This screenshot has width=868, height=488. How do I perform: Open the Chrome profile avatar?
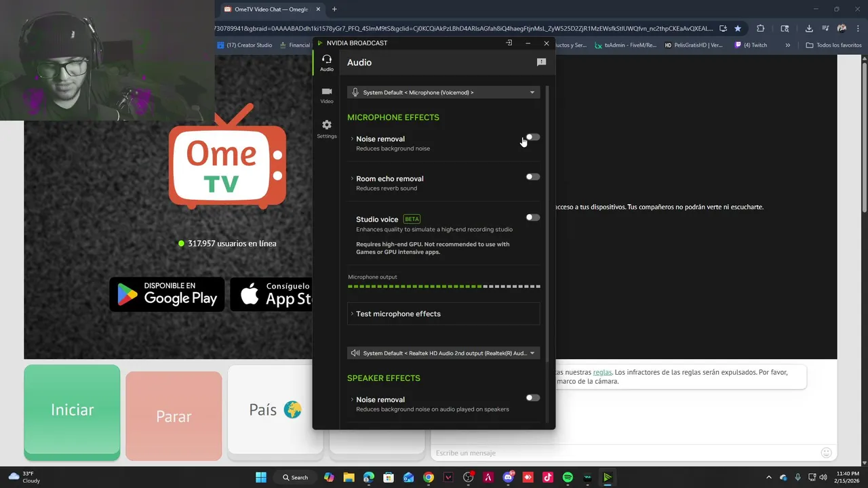point(842,28)
